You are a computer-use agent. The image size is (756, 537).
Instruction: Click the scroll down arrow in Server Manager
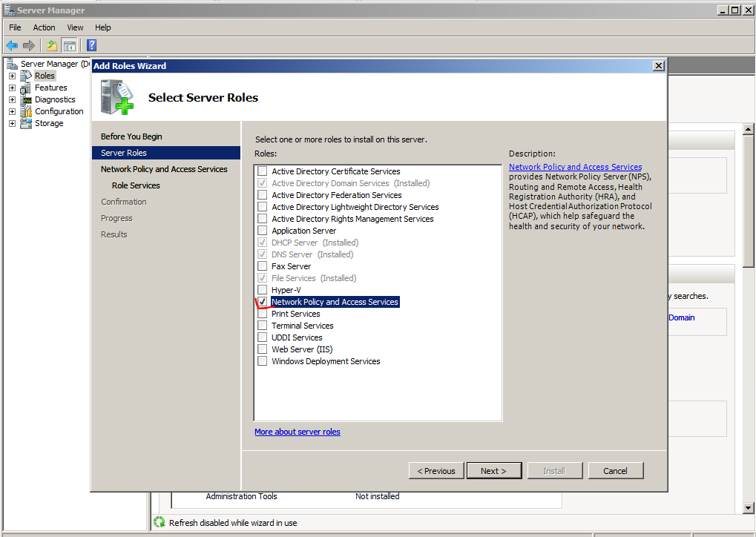click(748, 507)
